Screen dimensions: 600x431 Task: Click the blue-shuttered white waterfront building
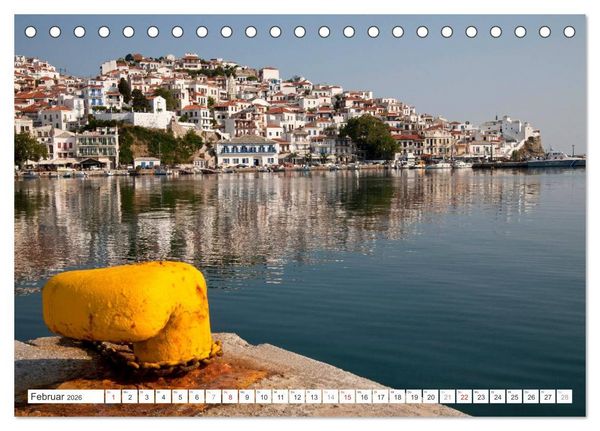point(247,152)
